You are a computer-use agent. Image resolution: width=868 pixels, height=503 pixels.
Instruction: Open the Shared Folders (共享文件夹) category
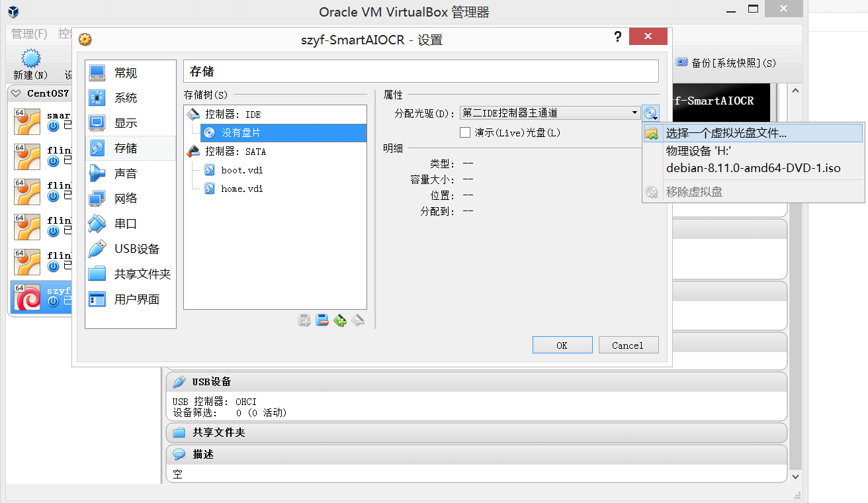[x=130, y=274]
